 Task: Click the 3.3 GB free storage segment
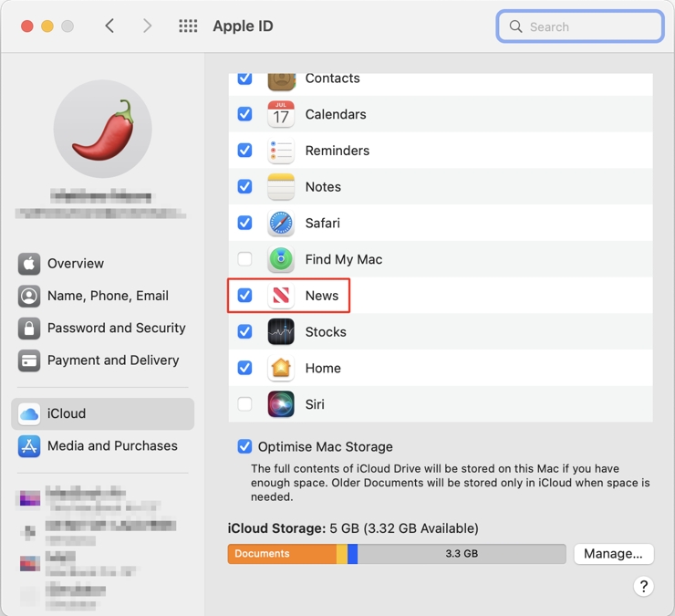(462, 554)
